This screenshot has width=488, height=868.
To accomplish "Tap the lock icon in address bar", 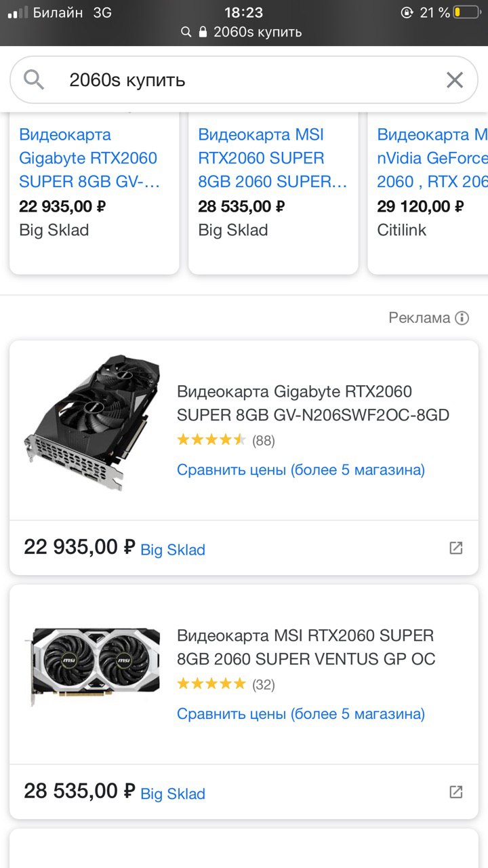I will [x=203, y=32].
